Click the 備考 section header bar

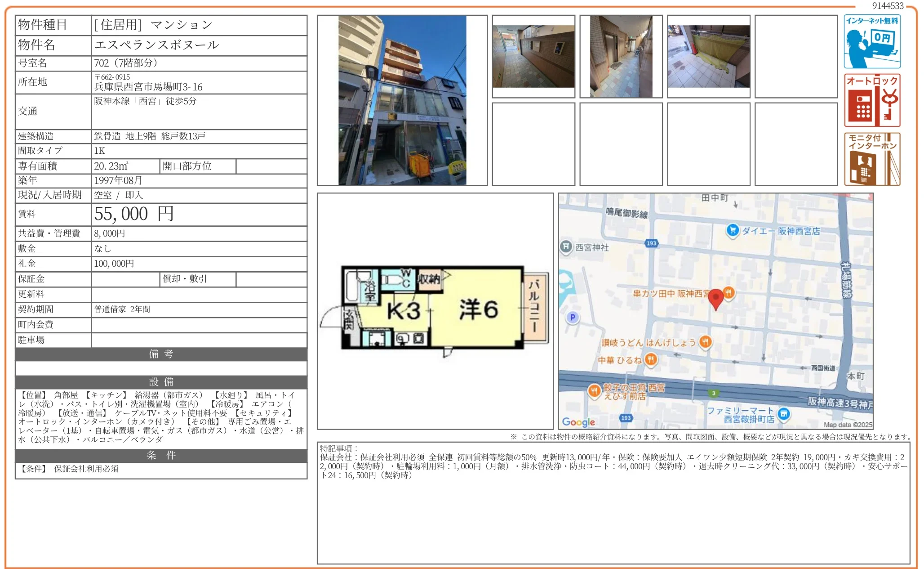[x=161, y=354]
